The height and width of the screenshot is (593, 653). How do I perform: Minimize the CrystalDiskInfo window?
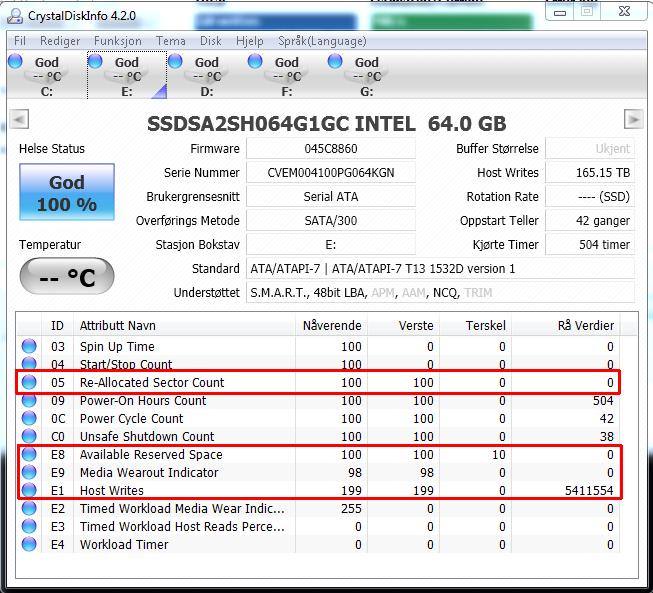click(x=560, y=12)
